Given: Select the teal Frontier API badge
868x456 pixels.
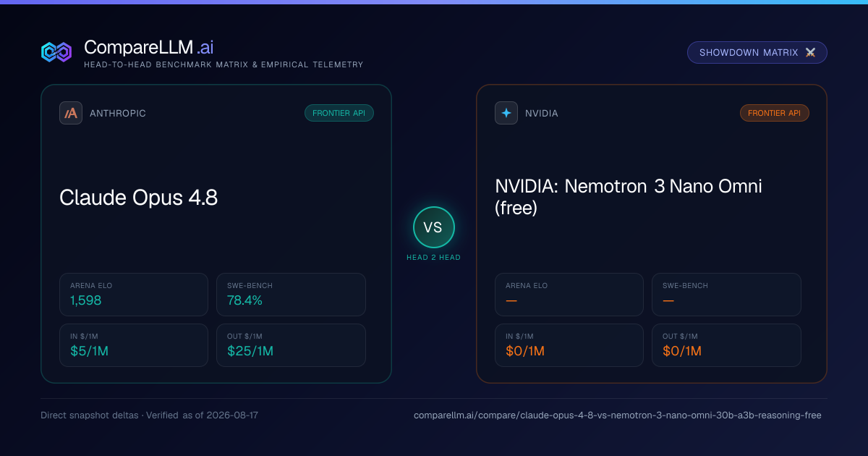Looking at the screenshot, I should point(339,113).
